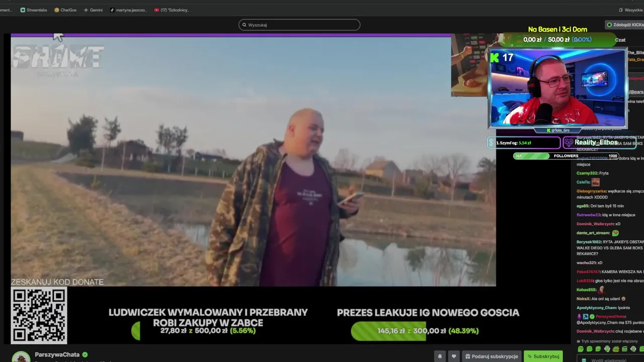Toggle the notification bell for the channel
The height and width of the screenshot is (362, 644).
click(x=440, y=356)
